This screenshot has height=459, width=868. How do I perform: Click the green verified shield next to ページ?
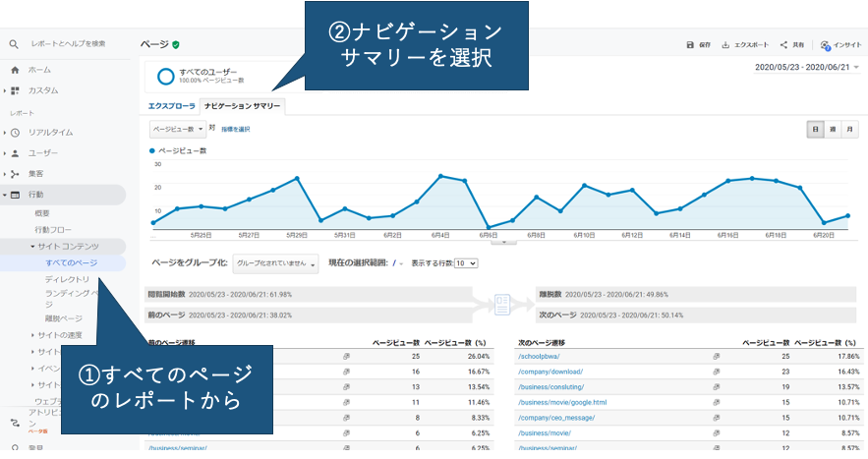coord(176,45)
